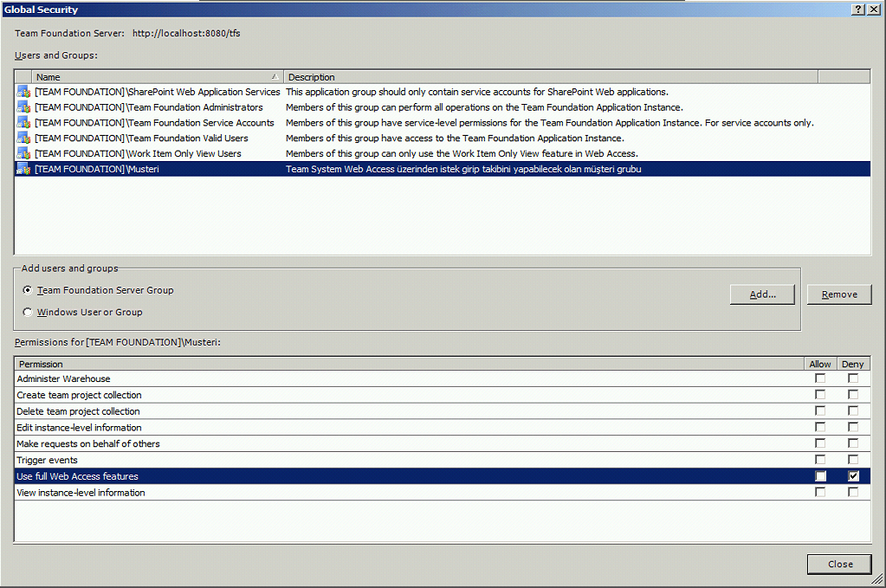Uncheck Deny for Use full Web Access features
This screenshot has width=886, height=588.
(853, 476)
